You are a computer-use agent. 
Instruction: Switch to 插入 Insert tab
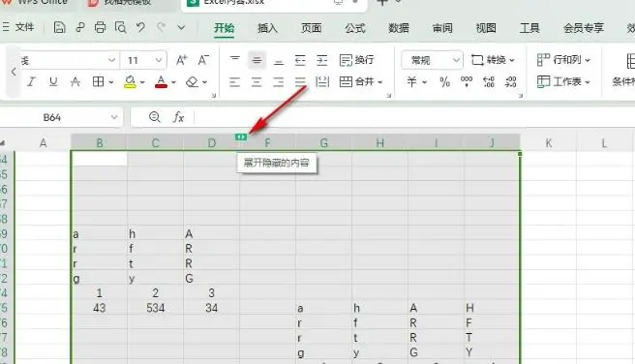[x=268, y=28]
